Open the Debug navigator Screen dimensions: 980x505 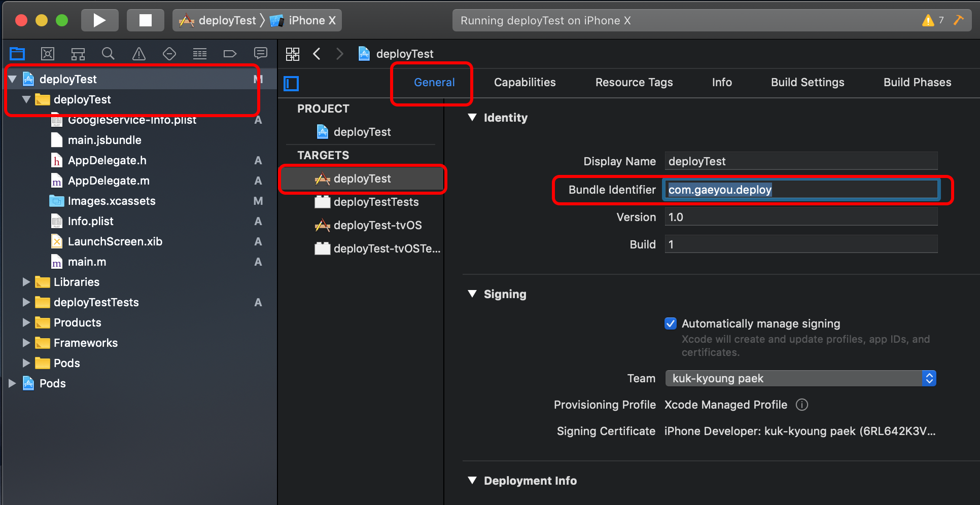coord(200,53)
